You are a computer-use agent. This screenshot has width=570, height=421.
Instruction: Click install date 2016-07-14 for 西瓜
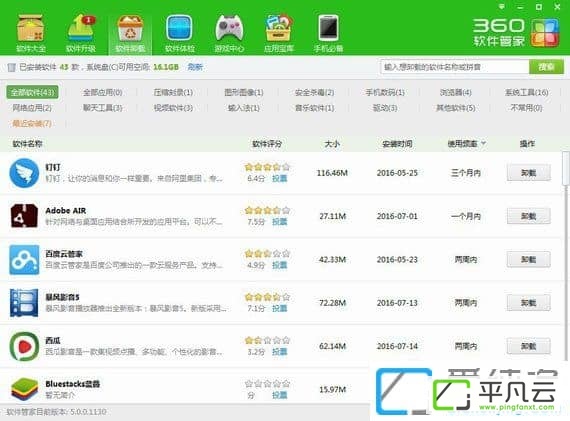tap(397, 346)
